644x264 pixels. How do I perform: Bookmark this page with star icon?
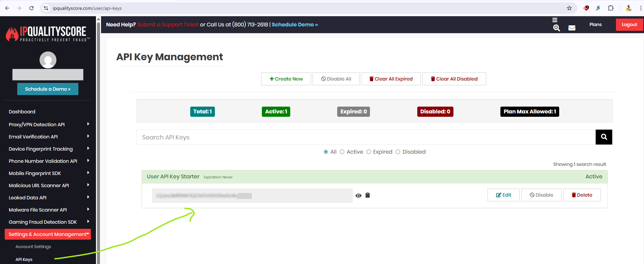(569, 8)
